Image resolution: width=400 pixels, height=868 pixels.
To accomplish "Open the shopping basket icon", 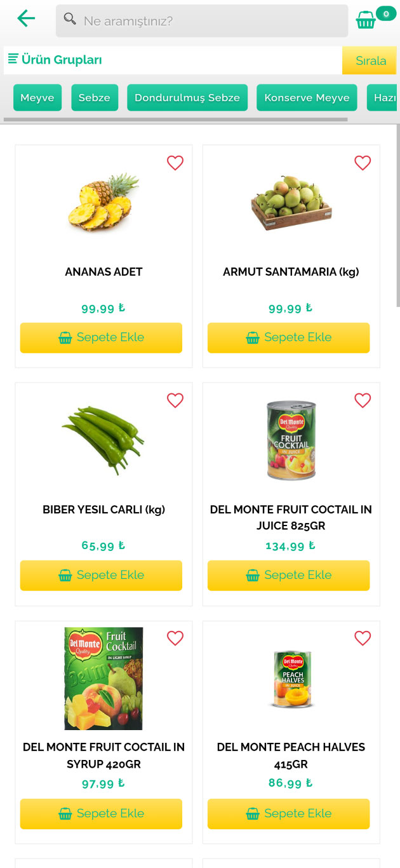I will pos(366,20).
